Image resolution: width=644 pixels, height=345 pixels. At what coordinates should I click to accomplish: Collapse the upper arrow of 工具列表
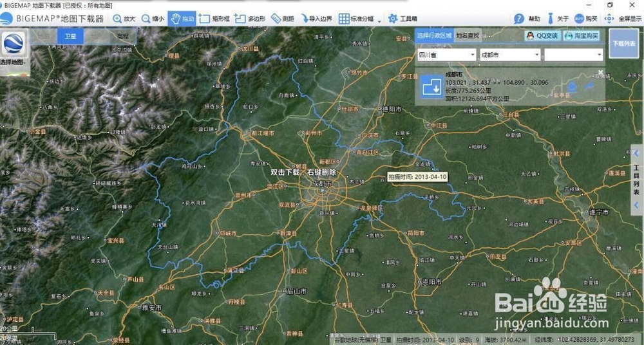pos(636,153)
